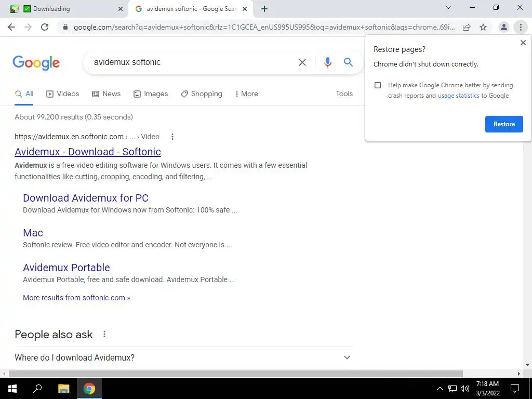Viewport: 532px width, 399px height.
Task: Switch to Shopping results tab
Action: (202, 94)
